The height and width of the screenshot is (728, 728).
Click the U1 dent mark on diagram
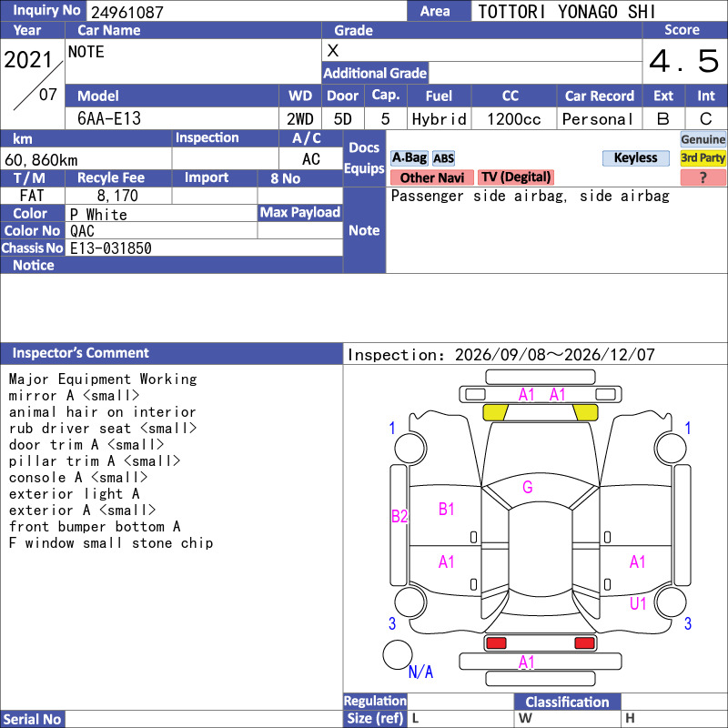pos(638,603)
